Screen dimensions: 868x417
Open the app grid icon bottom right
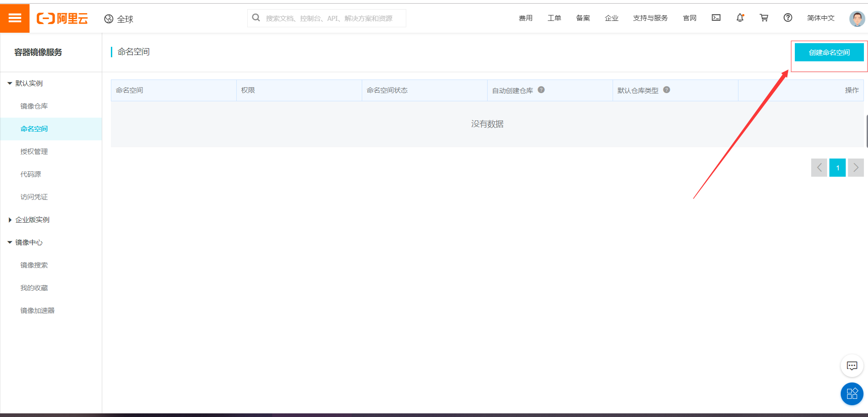852,394
